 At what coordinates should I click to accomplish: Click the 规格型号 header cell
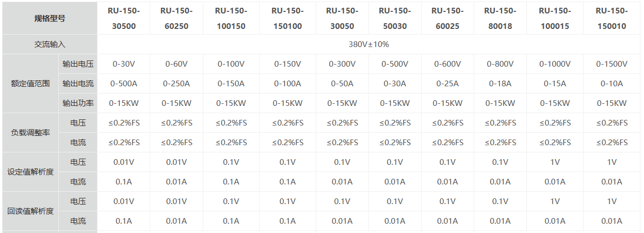tap(50, 18)
